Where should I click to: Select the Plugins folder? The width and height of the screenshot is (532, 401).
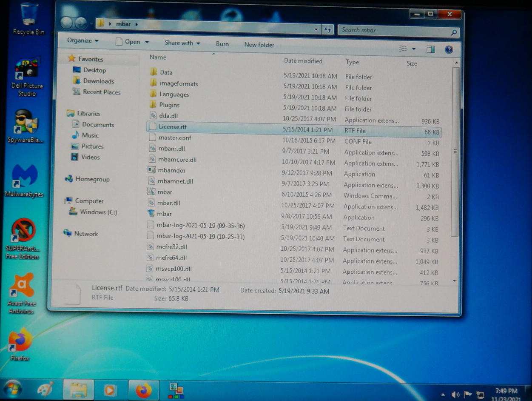(165, 105)
